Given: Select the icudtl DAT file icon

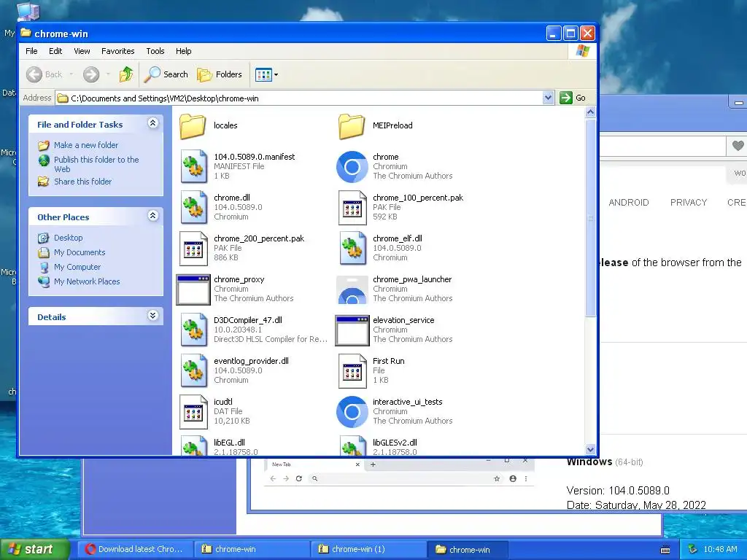Looking at the screenshot, I should (193, 411).
